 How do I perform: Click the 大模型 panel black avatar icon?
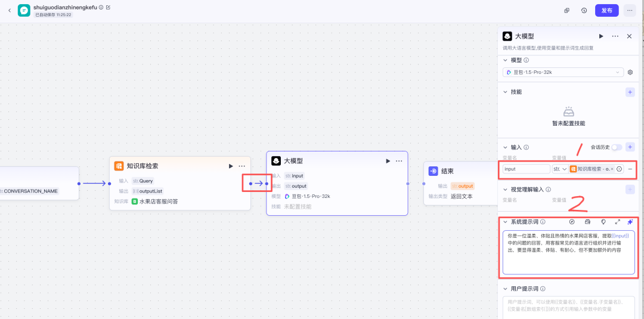pyautogui.click(x=507, y=36)
